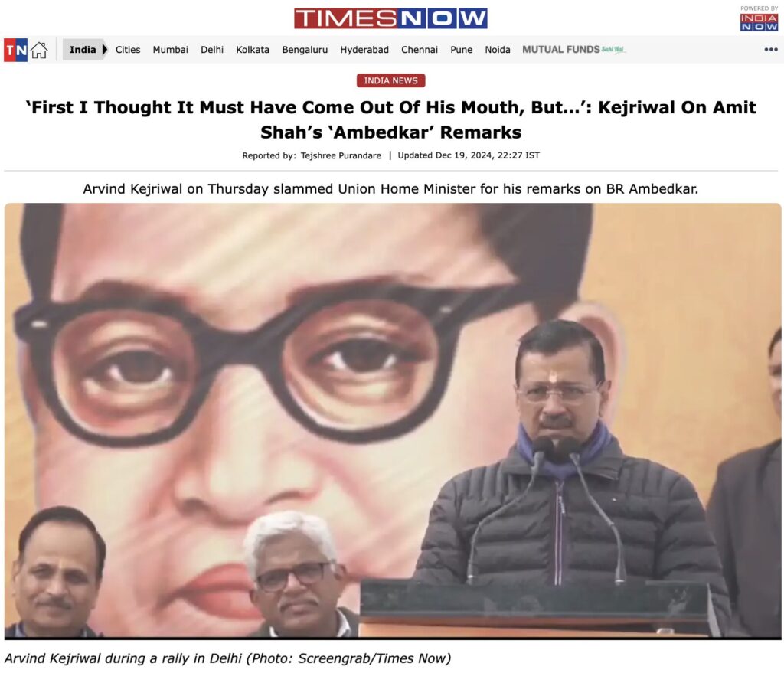Select the India nav tab
784x673 pixels.
(x=83, y=50)
